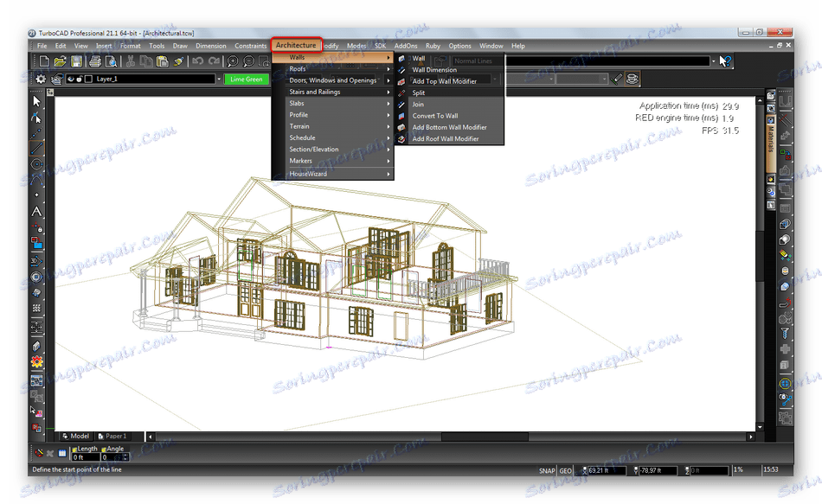822x504 pixels.
Task: Toggle GEO mode in the status bar
Action: click(566, 470)
